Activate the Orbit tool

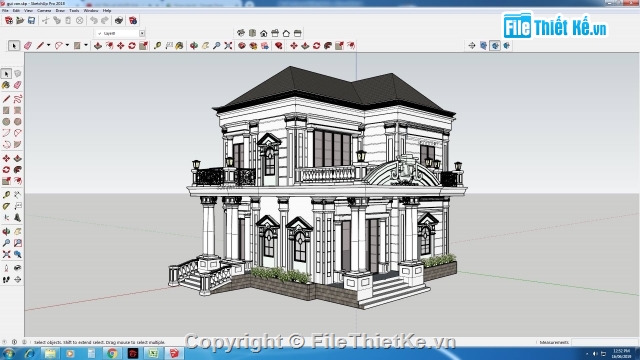(x=194, y=46)
